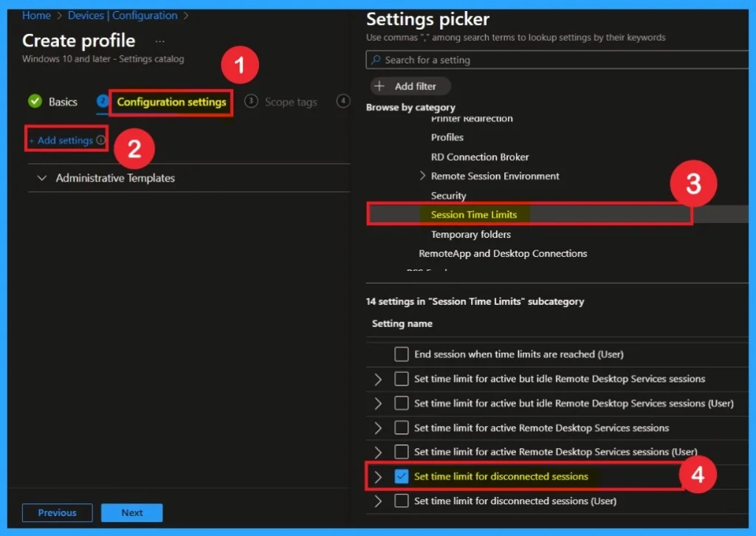This screenshot has height=536, width=756.
Task: Check End session when time limits are reached (User)
Action: (401, 354)
